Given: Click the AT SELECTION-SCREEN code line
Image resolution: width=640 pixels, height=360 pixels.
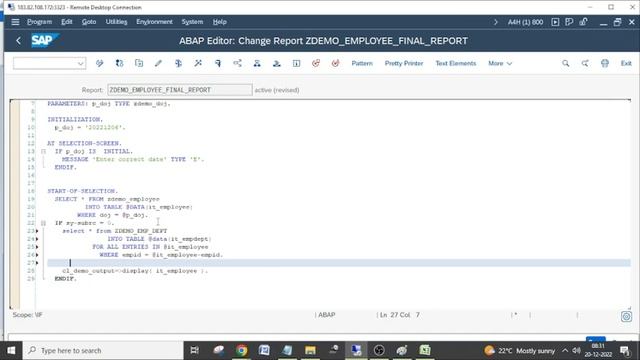Looking at the screenshot, I should tap(84, 143).
